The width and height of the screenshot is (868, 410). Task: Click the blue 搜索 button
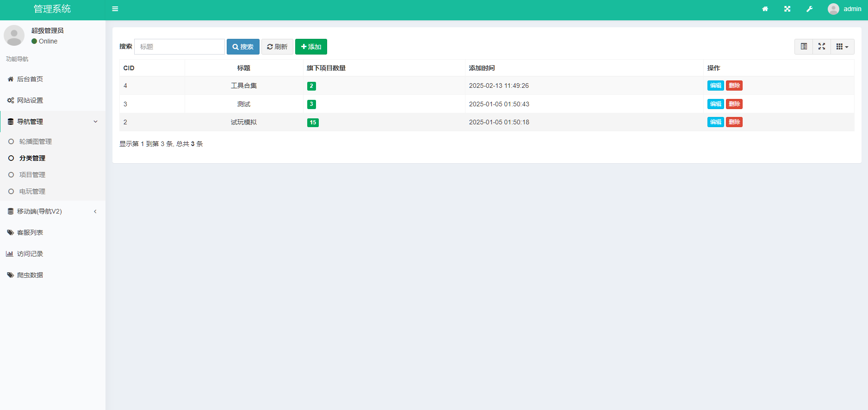243,47
